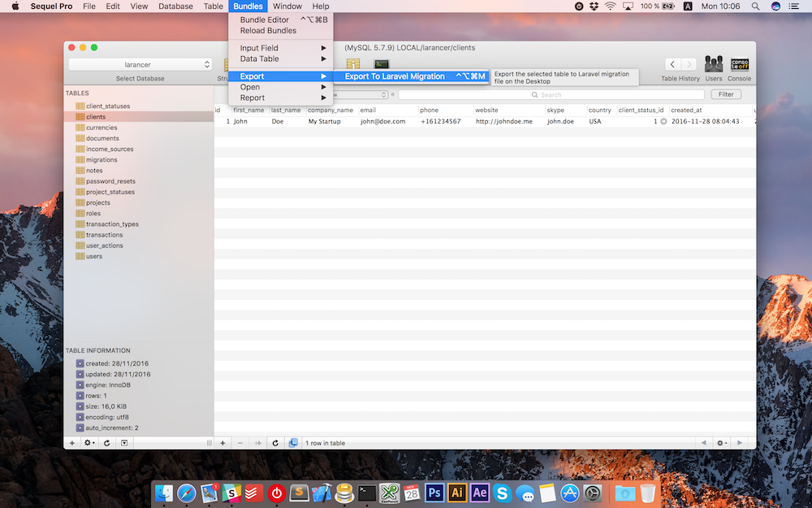Open the Console toolbar icon
The width and height of the screenshot is (812, 508).
point(739,64)
